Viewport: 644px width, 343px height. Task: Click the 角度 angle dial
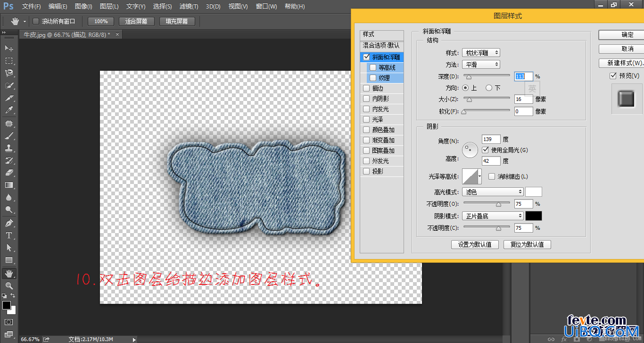tap(470, 150)
